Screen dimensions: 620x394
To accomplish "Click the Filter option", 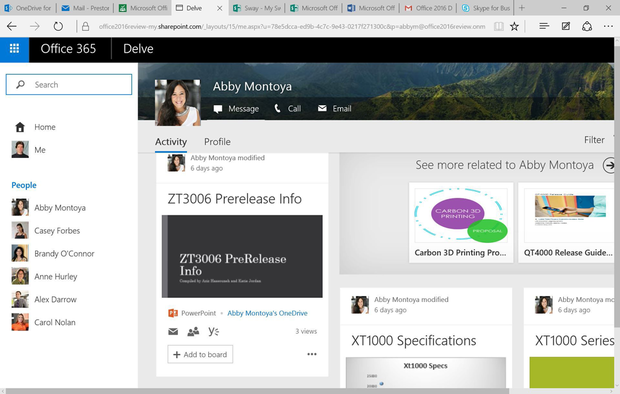I will tap(594, 140).
